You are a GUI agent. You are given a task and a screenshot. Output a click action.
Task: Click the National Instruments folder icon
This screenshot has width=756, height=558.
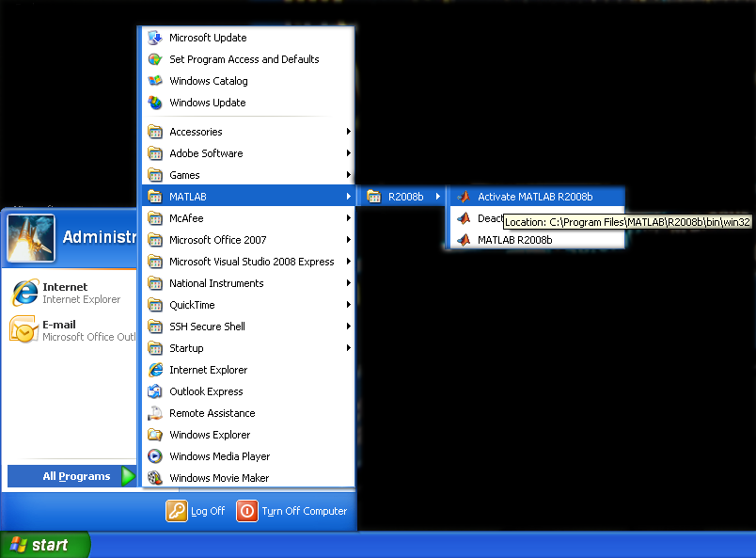[155, 283]
